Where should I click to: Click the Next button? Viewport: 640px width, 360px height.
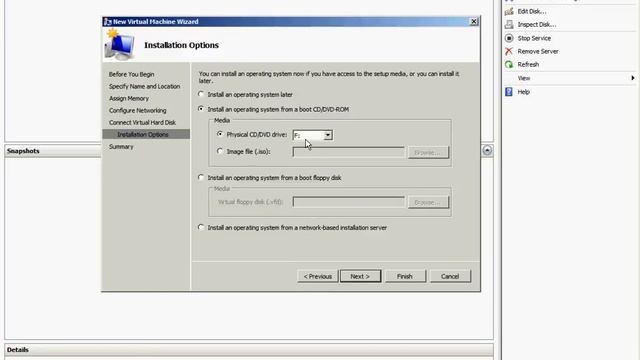(x=360, y=276)
